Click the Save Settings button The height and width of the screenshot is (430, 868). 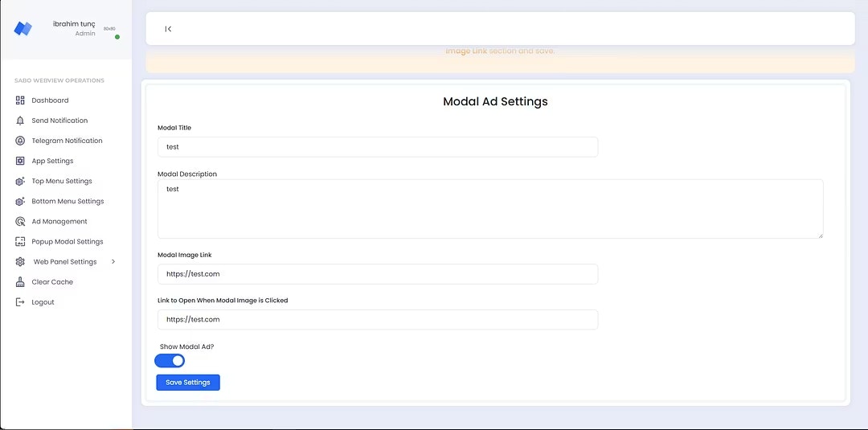(188, 383)
